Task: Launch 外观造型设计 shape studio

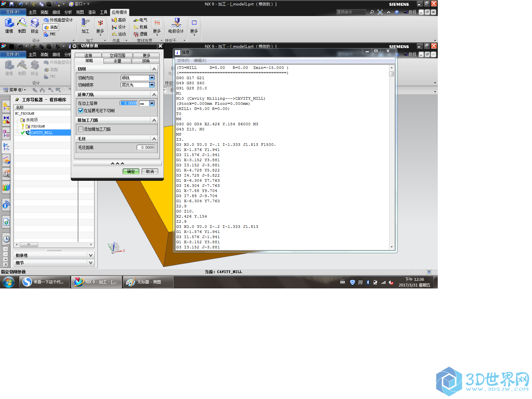Action: (x=58, y=20)
